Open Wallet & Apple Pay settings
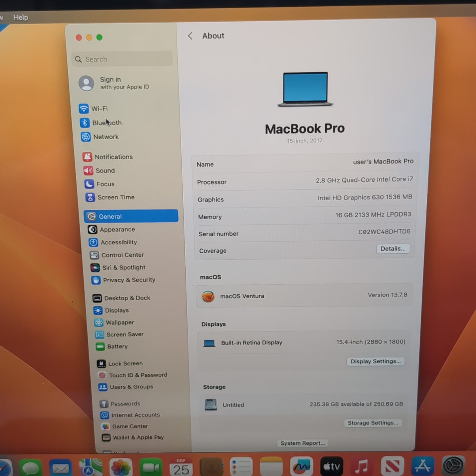 (133, 437)
